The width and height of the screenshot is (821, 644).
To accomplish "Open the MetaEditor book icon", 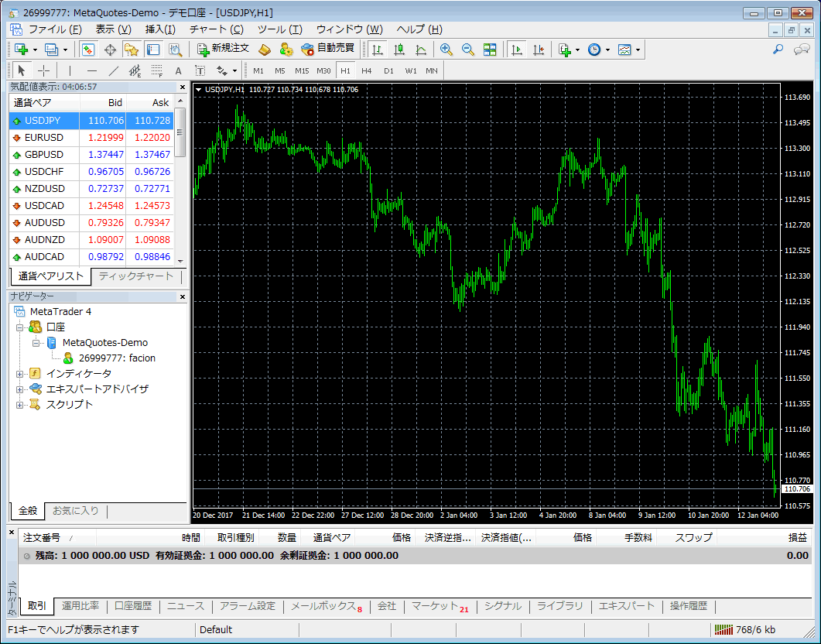I will coord(265,50).
